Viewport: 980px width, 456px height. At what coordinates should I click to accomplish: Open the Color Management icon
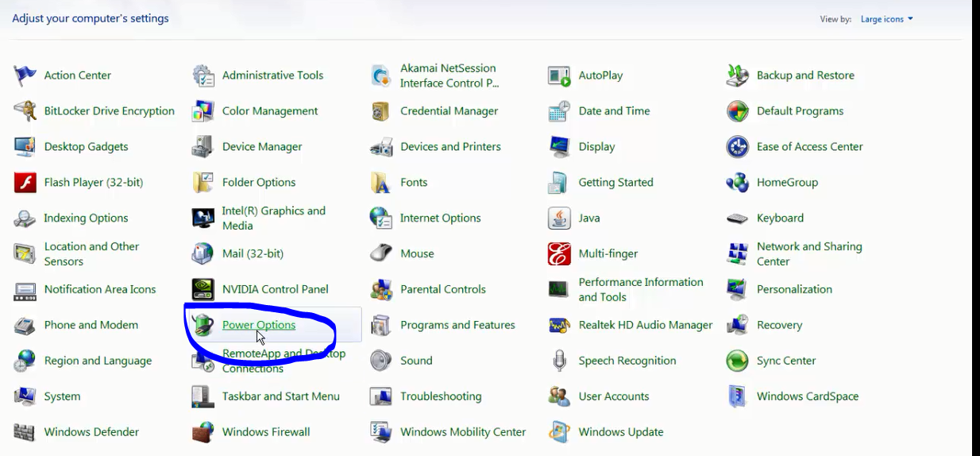[203, 111]
